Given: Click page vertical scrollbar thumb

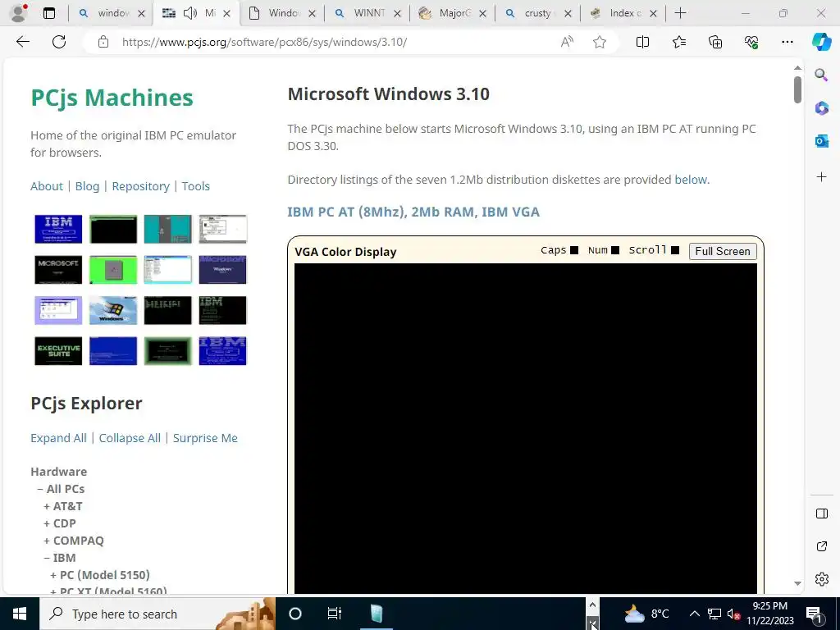Looking at the screenshot, I should 797,89.
